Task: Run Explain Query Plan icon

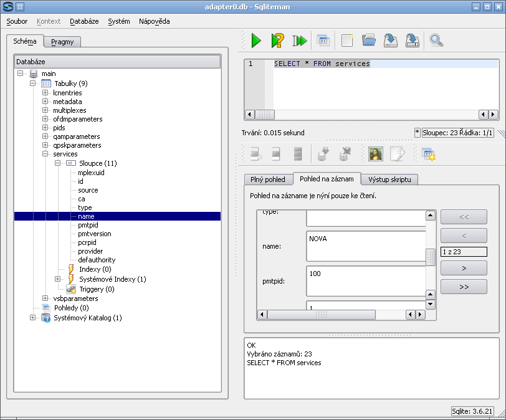Action: pos(277,41)
